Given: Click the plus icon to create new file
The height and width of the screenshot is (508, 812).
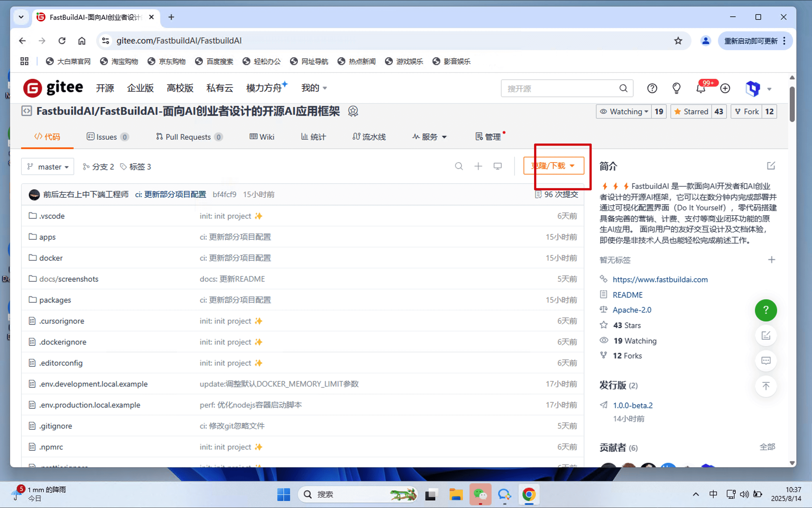Looking at the screenshot, I should [478, 166].
